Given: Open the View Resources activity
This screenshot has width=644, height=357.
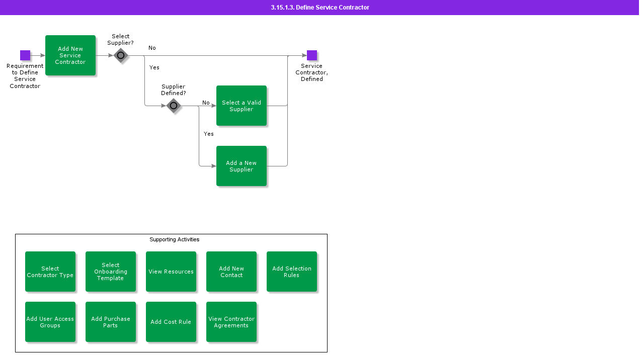Looking at the screenshot, I should tap(171, 272).
